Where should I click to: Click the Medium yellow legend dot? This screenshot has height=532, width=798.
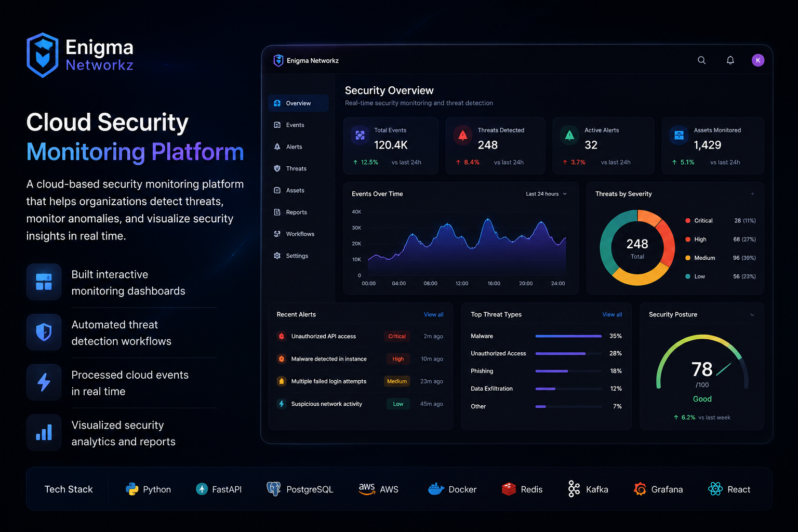[x=688, y=258]
